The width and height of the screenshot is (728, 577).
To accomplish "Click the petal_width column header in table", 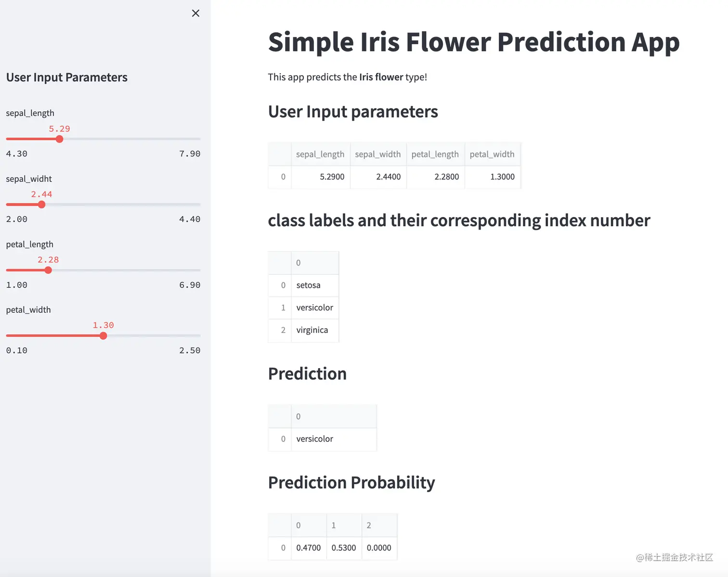I will point(492,154).
